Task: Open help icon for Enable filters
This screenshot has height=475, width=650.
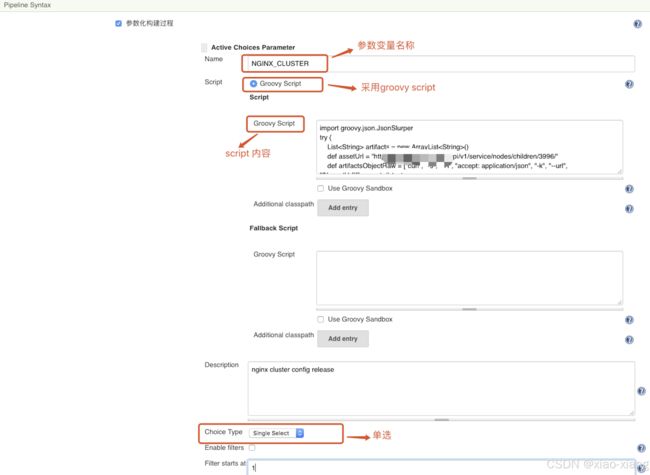Action: pos(641,448)
